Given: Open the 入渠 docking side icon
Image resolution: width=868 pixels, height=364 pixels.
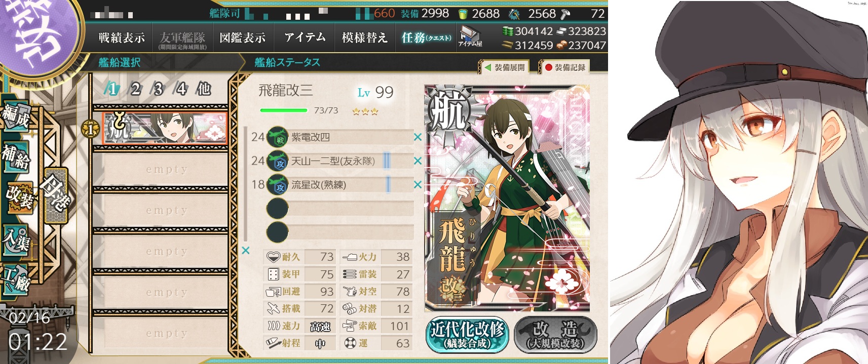Looking at the screenshot, I should point(16,238).
